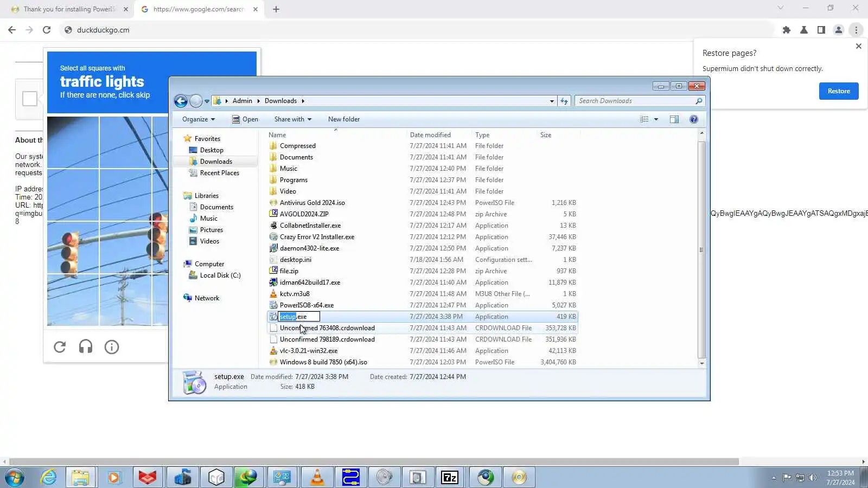Launch Internet Explorer from the taskbar
The height and width of the screenshot is (488, 868).
[x=49, y=477]
